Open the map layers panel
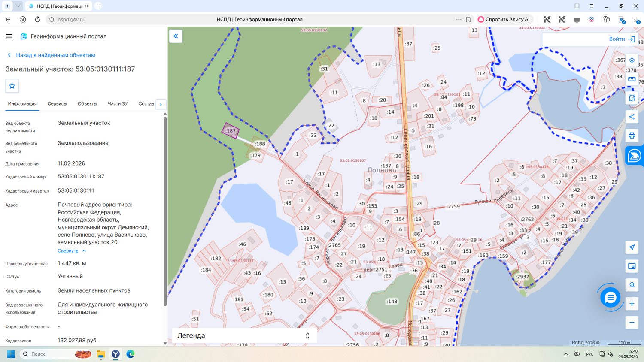Image resolution: width=644 pixels, height=362 pixels. (x=632, y=60)
